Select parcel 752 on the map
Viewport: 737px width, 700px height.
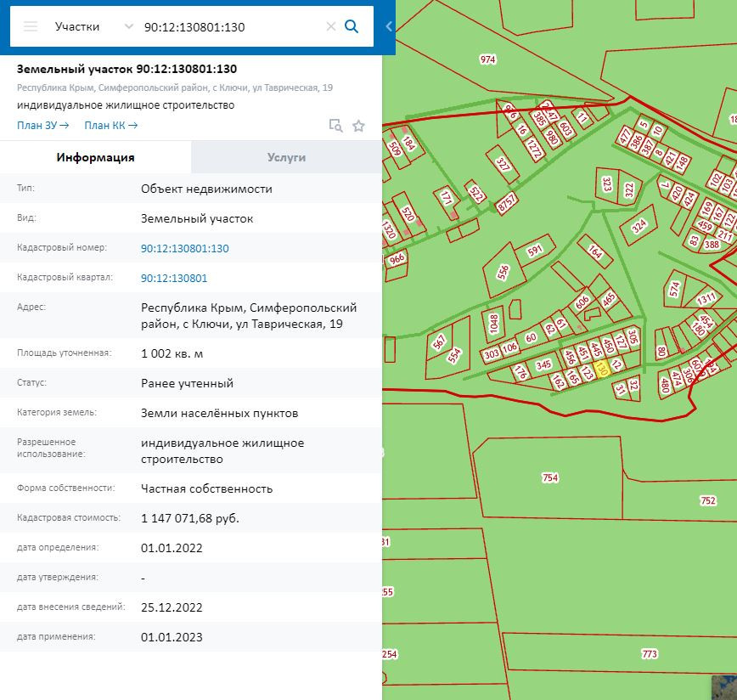tap(708, 500)
